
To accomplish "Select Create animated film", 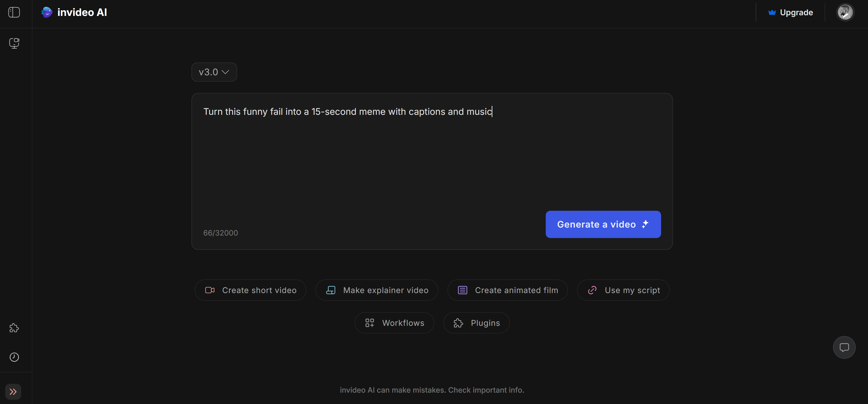I will (507, 290).
